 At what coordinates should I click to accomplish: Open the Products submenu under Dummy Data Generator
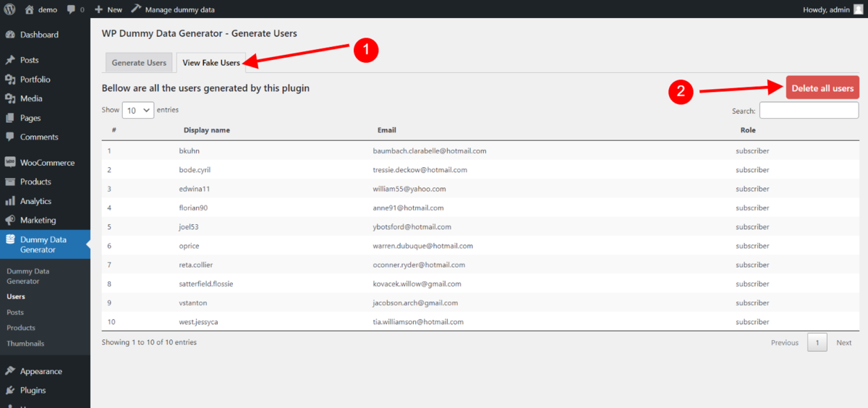(21, 328)
